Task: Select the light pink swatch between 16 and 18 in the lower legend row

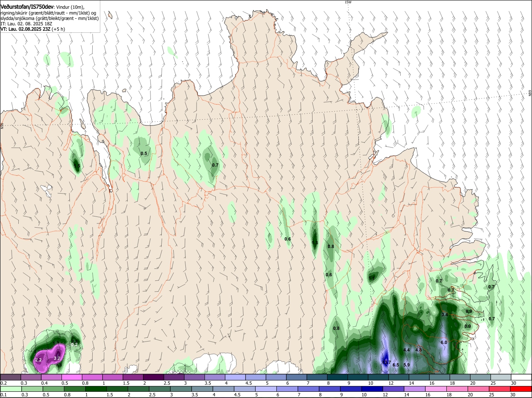Action: [x=436, y=389]
